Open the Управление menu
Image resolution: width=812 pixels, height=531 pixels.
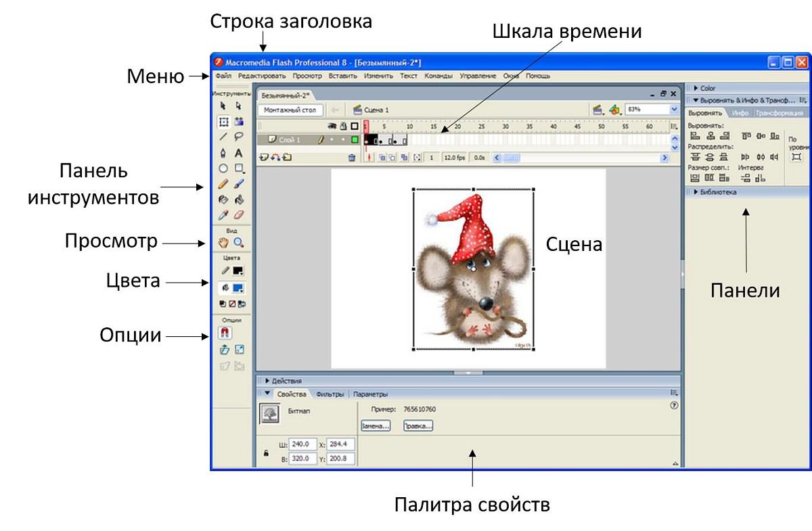click(478, 76)
